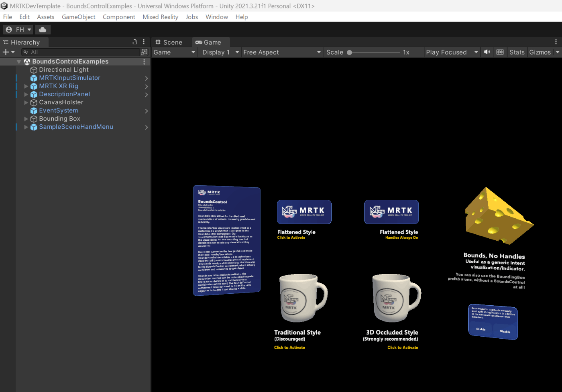
Task: Open the Gizmos dropdown arrow
Action: pyautogui.click(x=558, y=52)
